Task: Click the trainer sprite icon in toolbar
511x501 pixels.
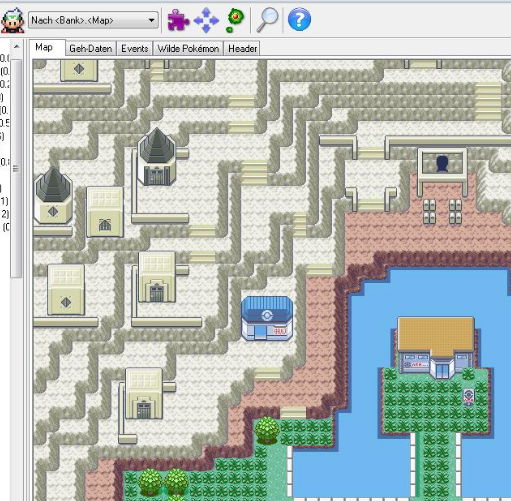Action: point(13,21)
